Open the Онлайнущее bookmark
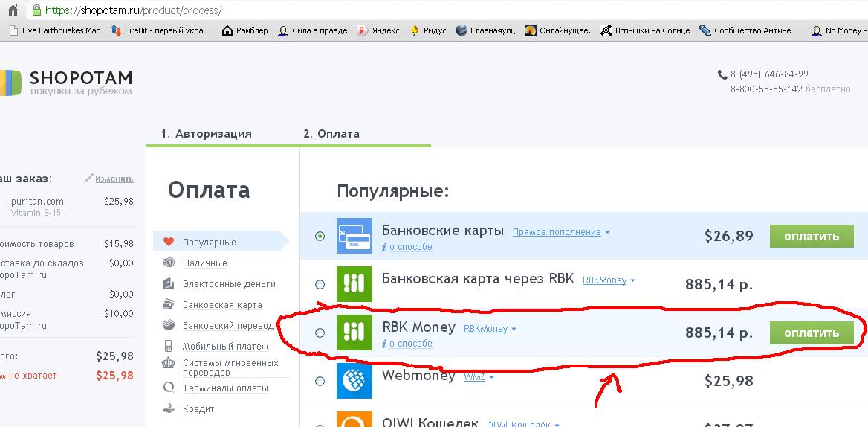 (558, 30)
